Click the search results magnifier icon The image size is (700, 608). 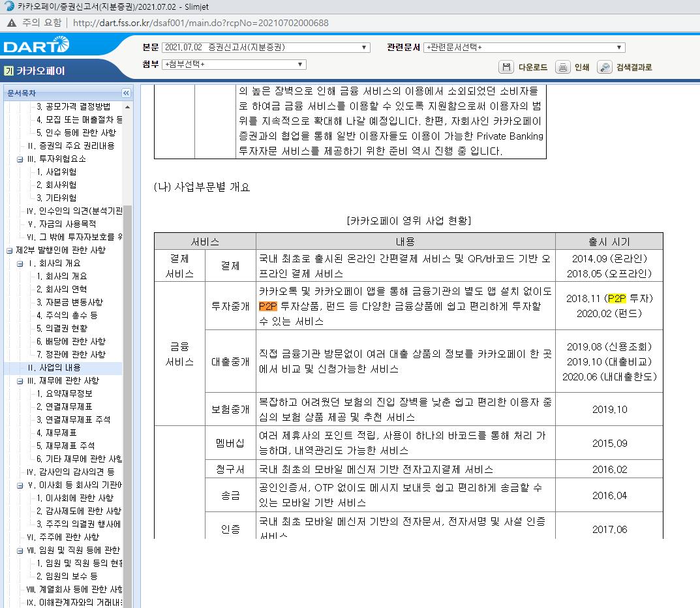click(x=605, y=67)
